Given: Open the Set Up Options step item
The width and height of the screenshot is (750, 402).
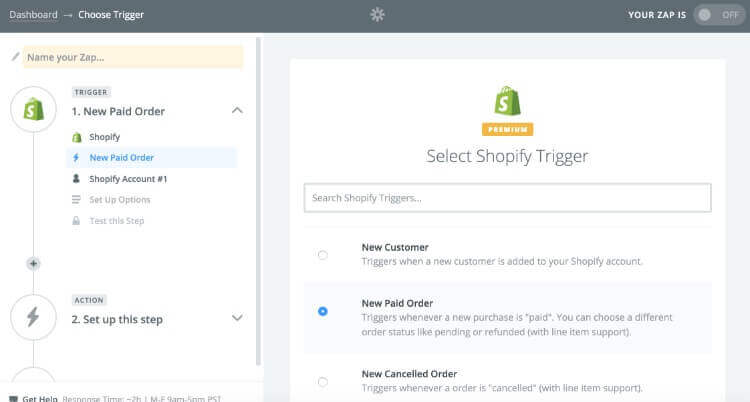Looking at the screenshot, I should pos(119,200).
